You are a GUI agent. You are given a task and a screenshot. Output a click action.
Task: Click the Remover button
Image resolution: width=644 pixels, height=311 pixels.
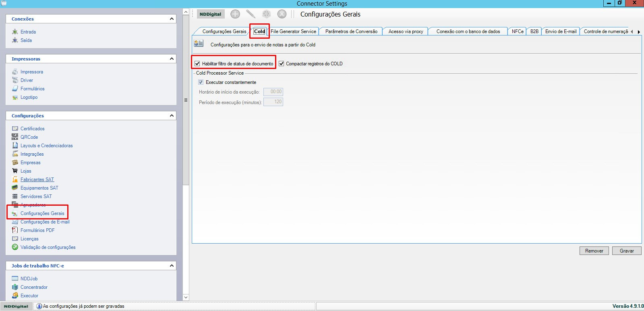(594, 251)
